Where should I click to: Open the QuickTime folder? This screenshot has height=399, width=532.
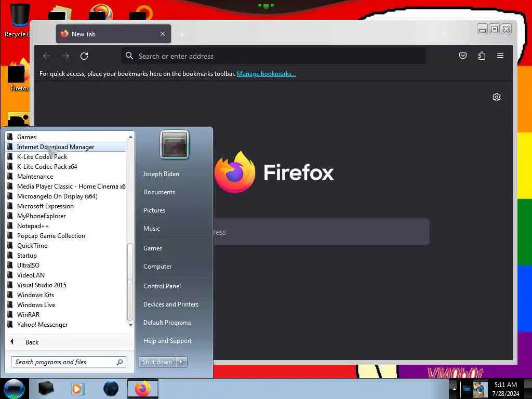tap(66, 245)
